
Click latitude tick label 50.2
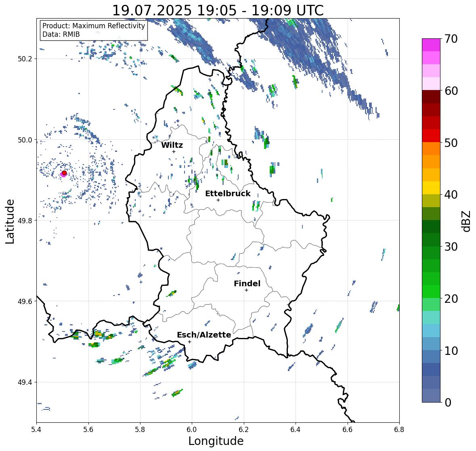(x=25, y=59)
